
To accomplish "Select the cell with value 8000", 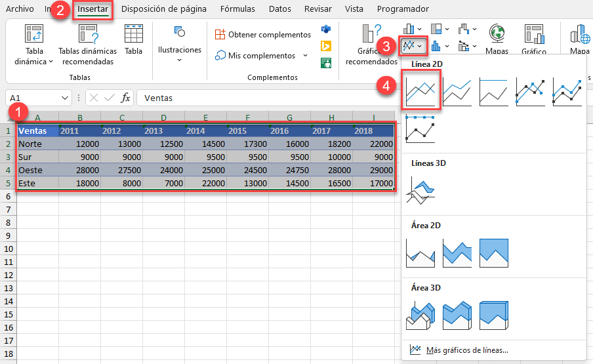I will pos(122,183).
